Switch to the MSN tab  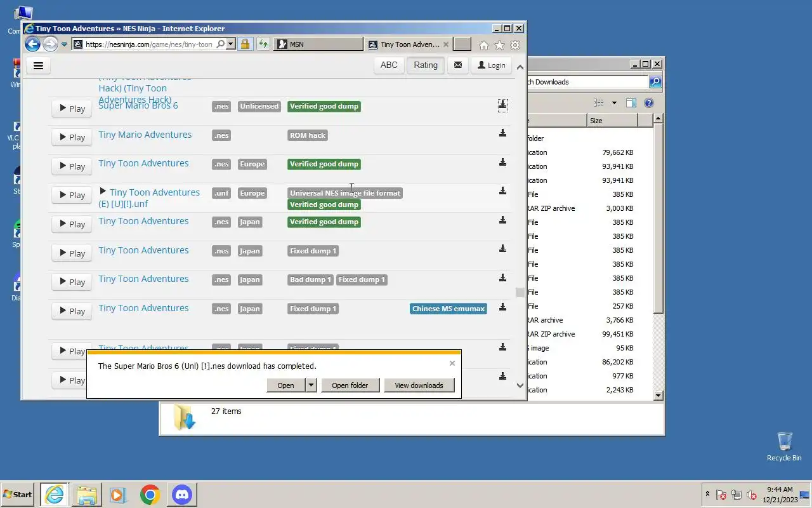[x=318, y=44]
